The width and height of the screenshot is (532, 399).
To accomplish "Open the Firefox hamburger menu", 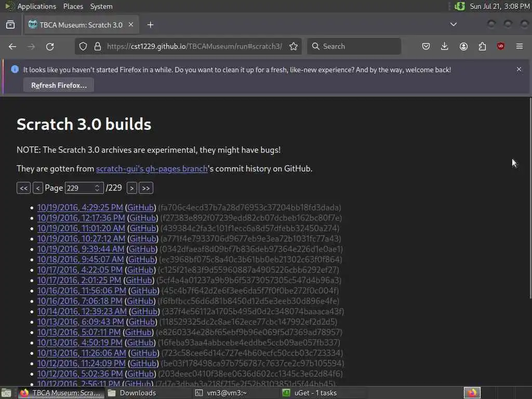I will click(520, 46).
